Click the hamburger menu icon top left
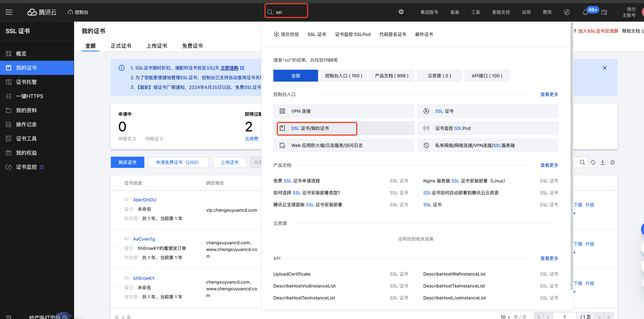Image resolution: width=644 pixels, height=319 pixels. [9, 12]
